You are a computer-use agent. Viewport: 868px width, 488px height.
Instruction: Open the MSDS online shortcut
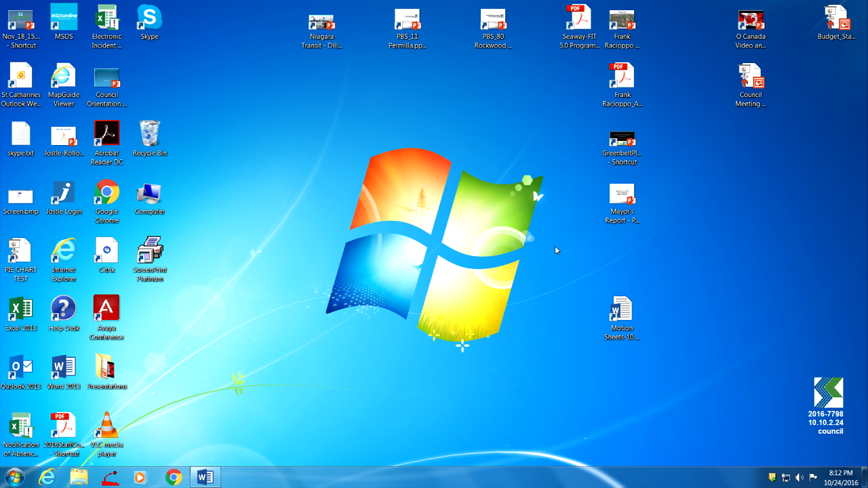64,22
